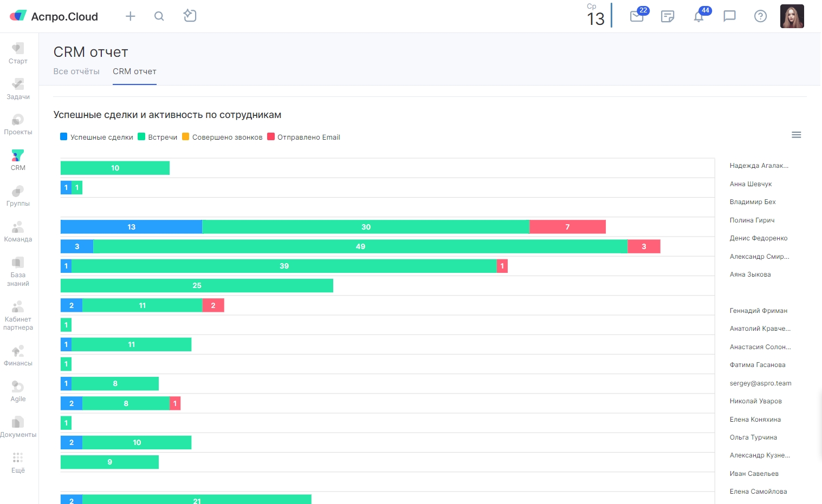Click the page heading CRM отчет
The width and height of the screenshot is (822, 504).
[x=90, y=52]
